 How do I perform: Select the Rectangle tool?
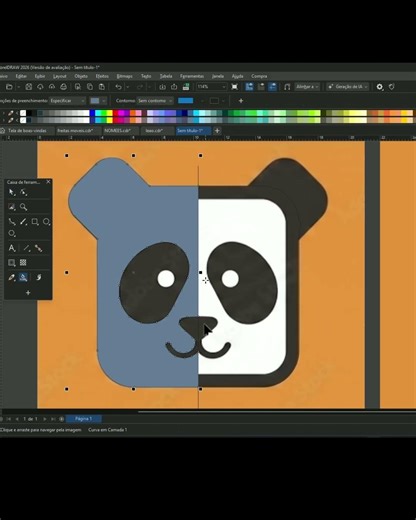click(x=35, y=222)
